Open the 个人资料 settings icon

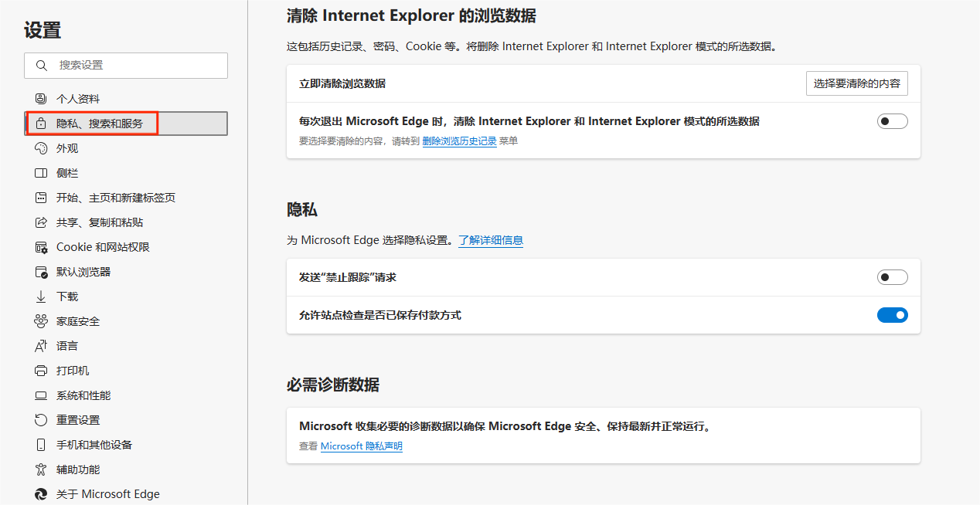click(x=42, y=98)
